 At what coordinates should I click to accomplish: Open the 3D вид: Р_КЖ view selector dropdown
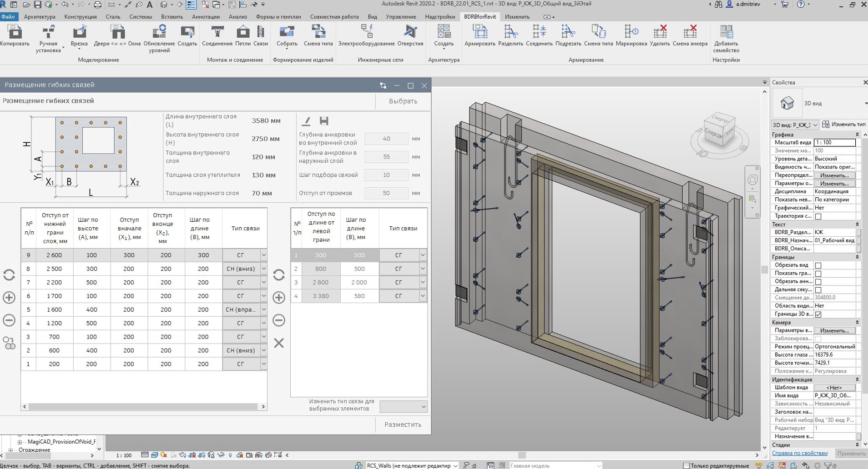[x=795, y=125]
